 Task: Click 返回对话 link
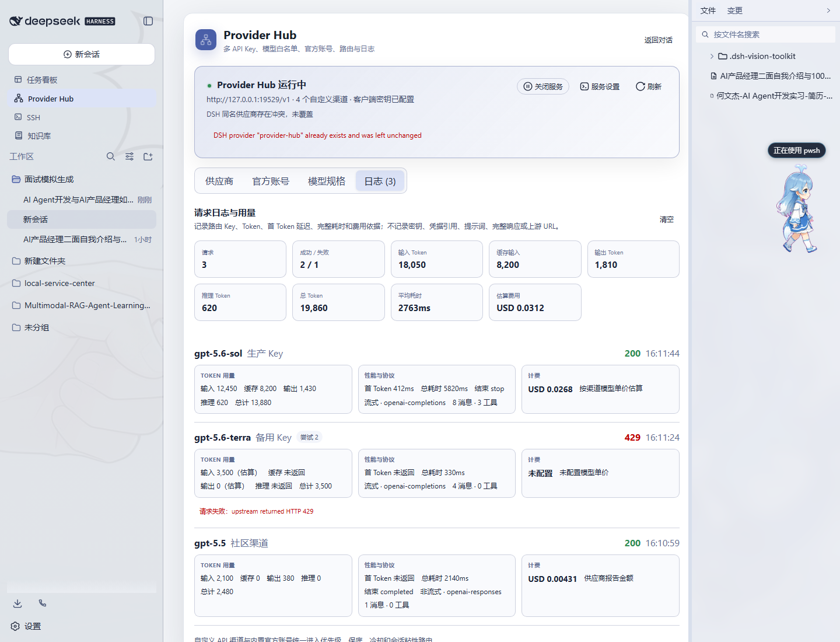pyautogui.click(x=658, y=40)
